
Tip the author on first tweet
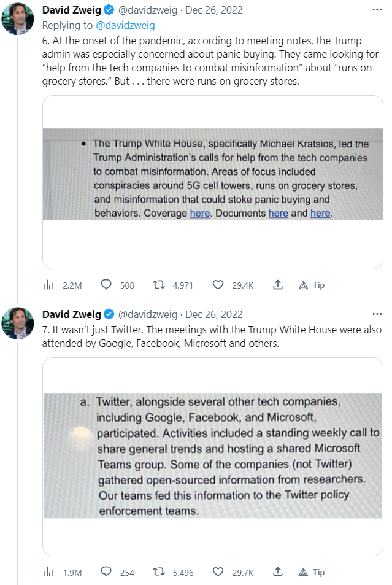312,285
